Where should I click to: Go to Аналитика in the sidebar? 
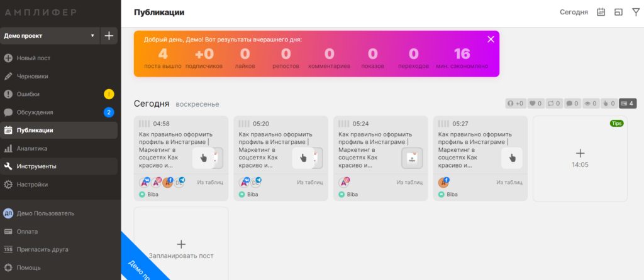click(x=32, y=149)
